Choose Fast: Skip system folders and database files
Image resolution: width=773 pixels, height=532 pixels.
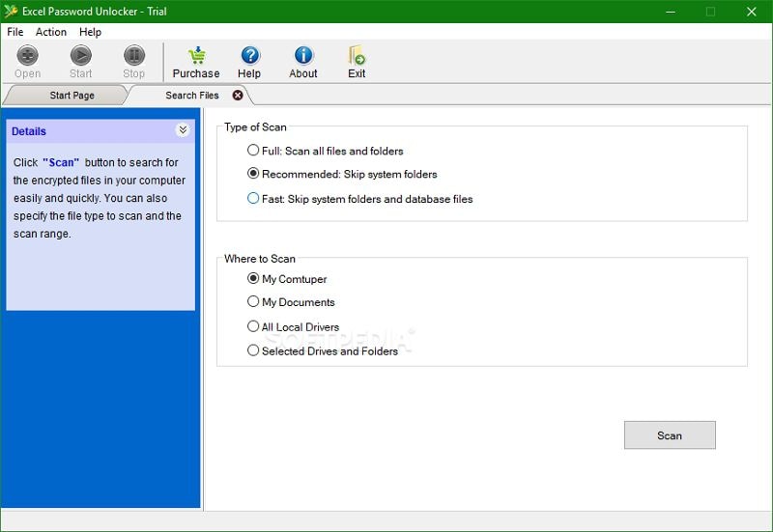359,199
